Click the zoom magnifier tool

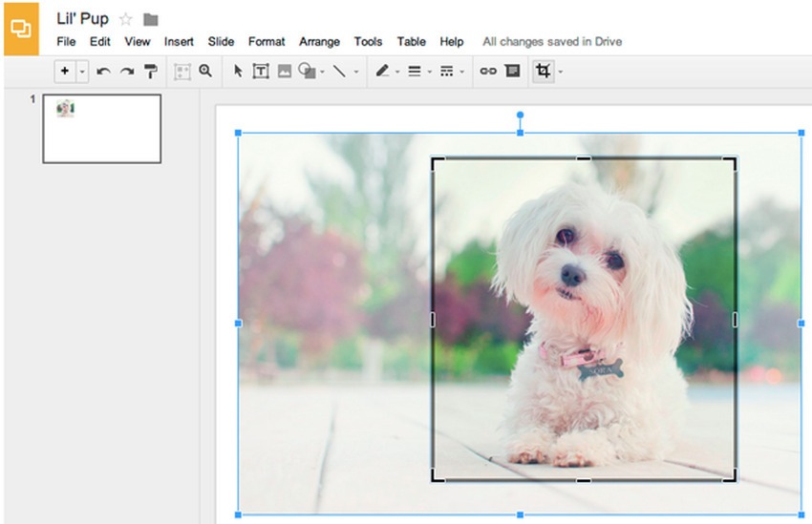[x=205, y=71]
